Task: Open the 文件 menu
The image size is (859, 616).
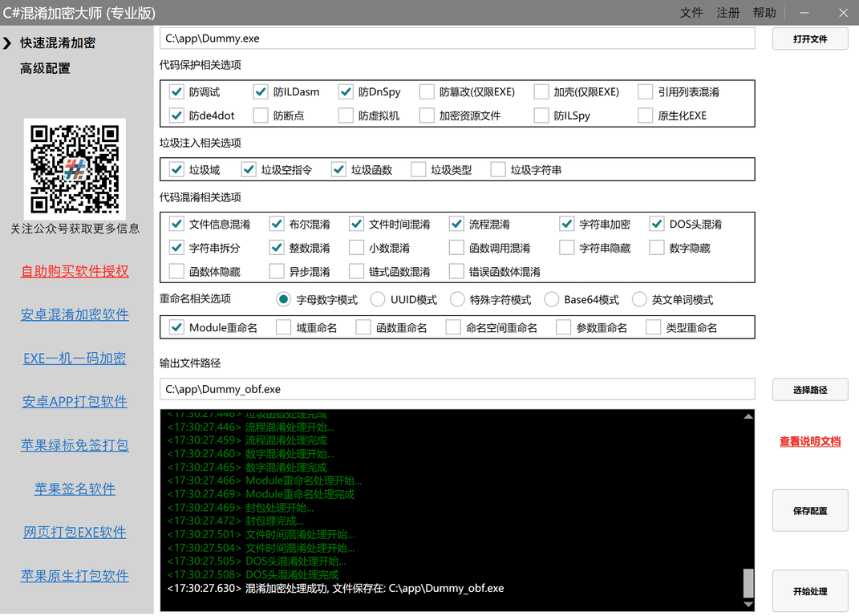Action: coord(691,13)
